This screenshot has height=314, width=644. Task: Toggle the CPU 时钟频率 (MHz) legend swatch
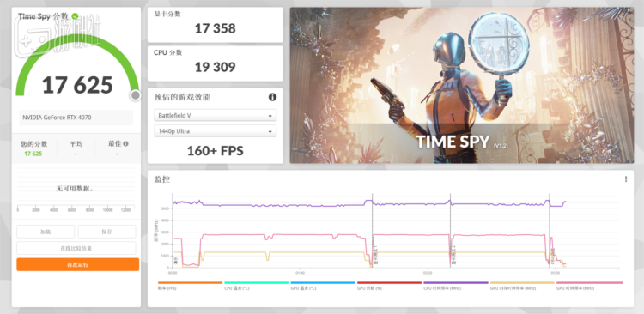pos(456,283)
